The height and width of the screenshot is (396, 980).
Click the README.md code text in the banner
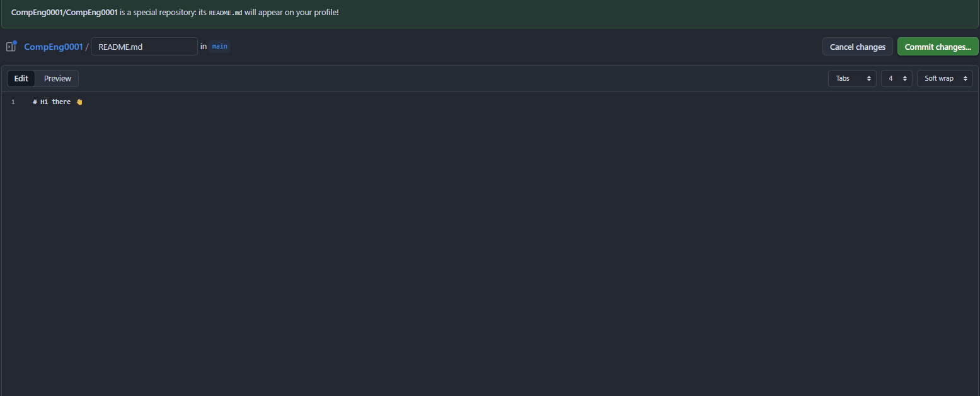click(x=225, y=13)
